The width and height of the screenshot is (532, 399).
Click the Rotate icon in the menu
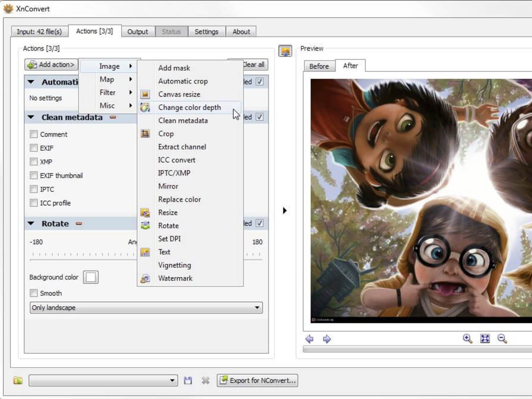point(145,226)
